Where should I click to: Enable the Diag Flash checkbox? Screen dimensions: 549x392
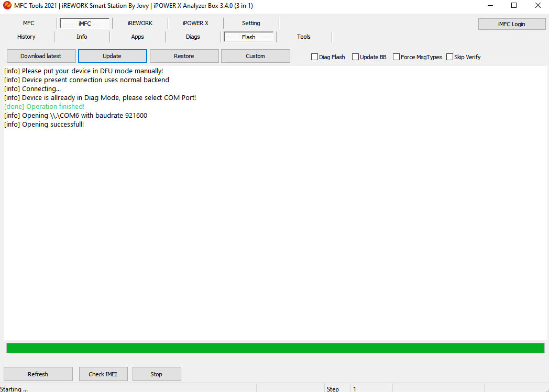pos(314,57)
